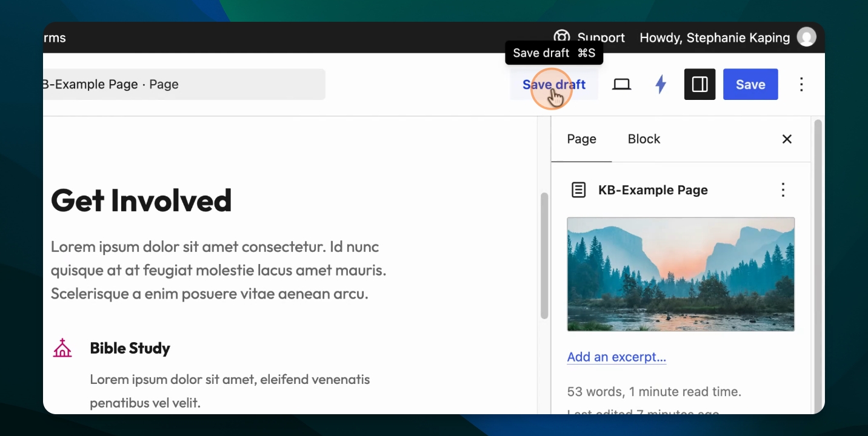868x436 pixels.
Task: Click the blue Save button
Action: (x=750, y=84)
